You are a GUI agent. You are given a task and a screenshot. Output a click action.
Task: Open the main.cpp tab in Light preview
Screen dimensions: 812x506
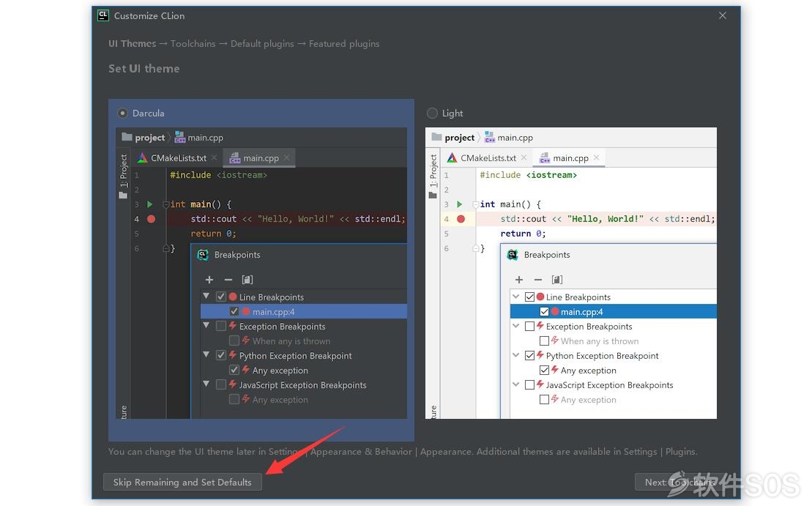[x=569, y=157]
